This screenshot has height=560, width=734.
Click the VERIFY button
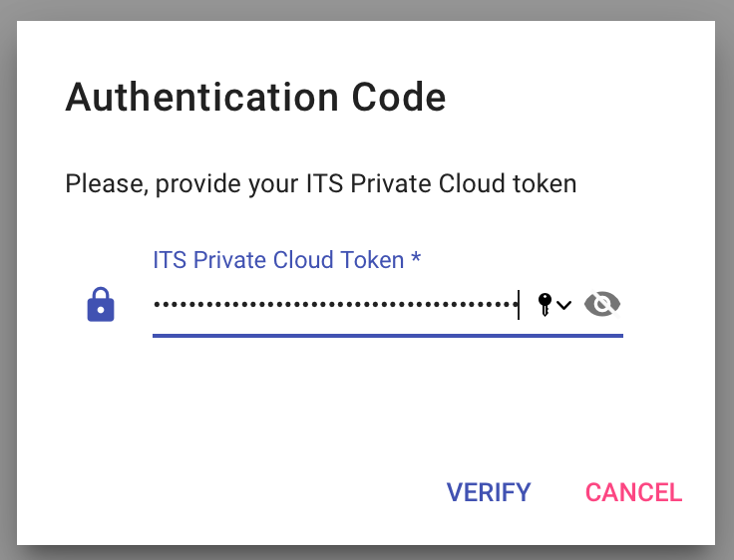pos(489,492)
